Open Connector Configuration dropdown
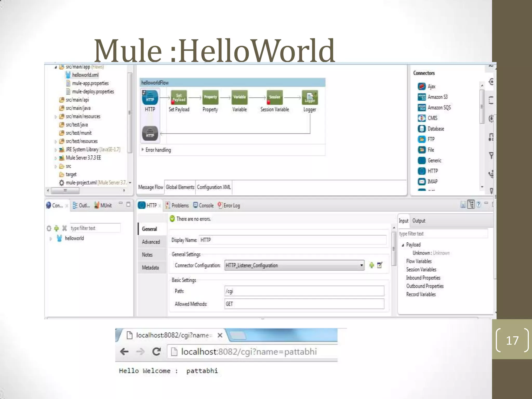 click(294, 265)
